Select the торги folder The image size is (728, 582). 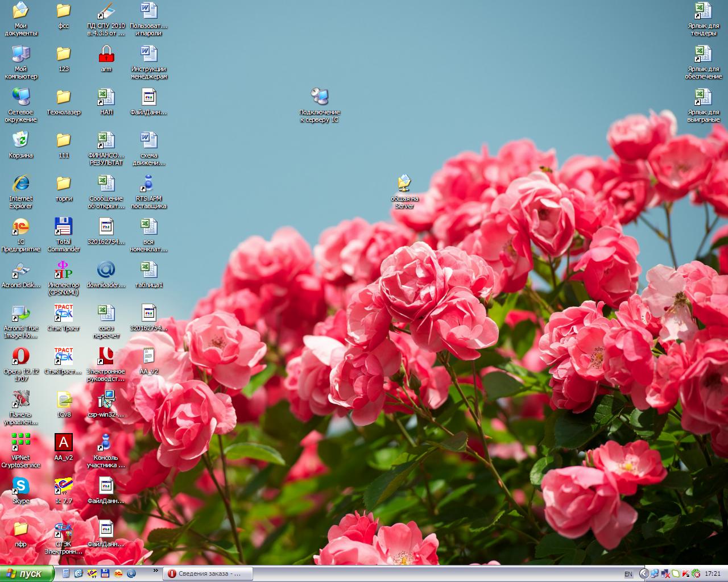click(x=64, y=184)
